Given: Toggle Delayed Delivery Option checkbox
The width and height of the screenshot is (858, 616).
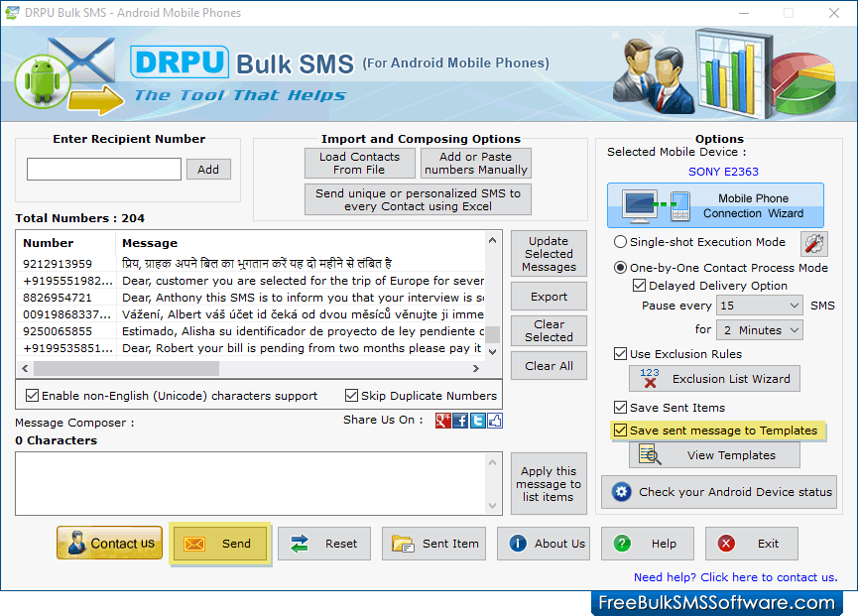Looking at the screenshot, I should [x=639, y=286].
